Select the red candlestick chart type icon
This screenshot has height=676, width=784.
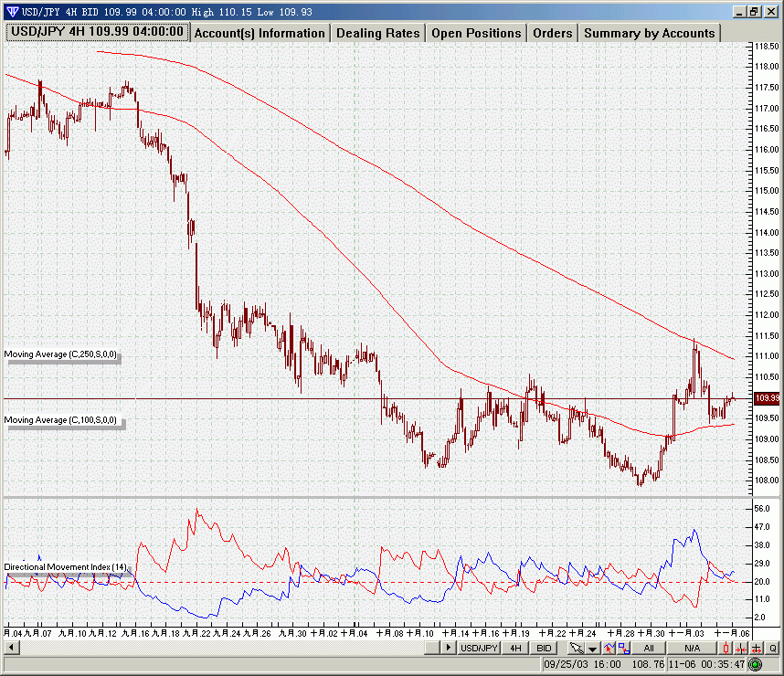726,649
